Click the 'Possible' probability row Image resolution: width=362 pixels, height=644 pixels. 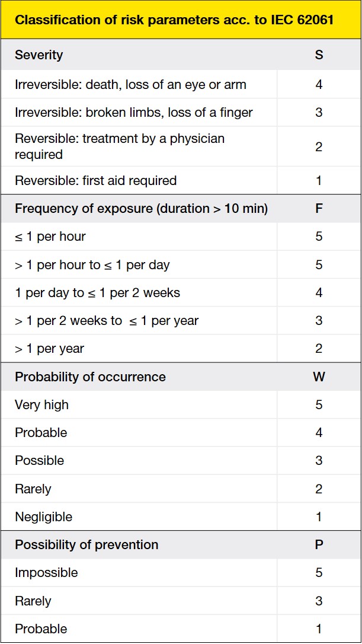tap(40, 461)
